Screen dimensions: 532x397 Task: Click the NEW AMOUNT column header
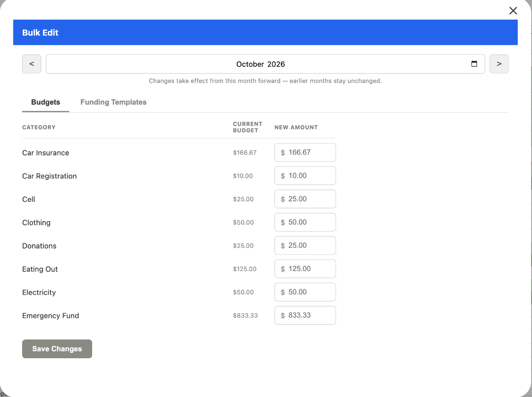tap(296, 127)
